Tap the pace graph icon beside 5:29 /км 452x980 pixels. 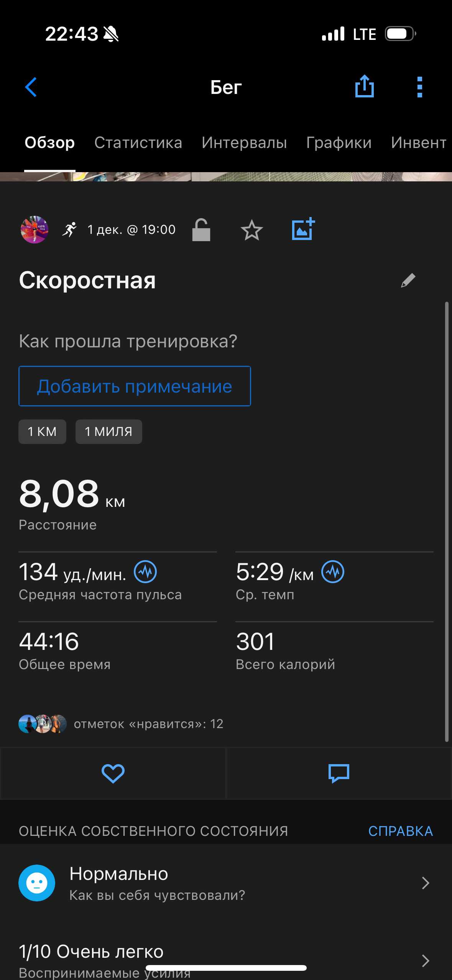(333, 572)
